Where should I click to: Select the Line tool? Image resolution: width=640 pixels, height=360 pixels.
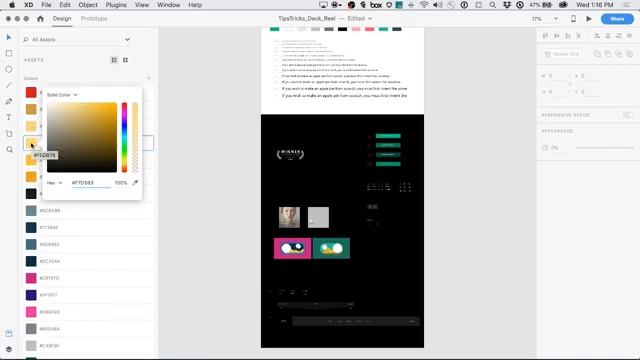[x=9, y=85]
